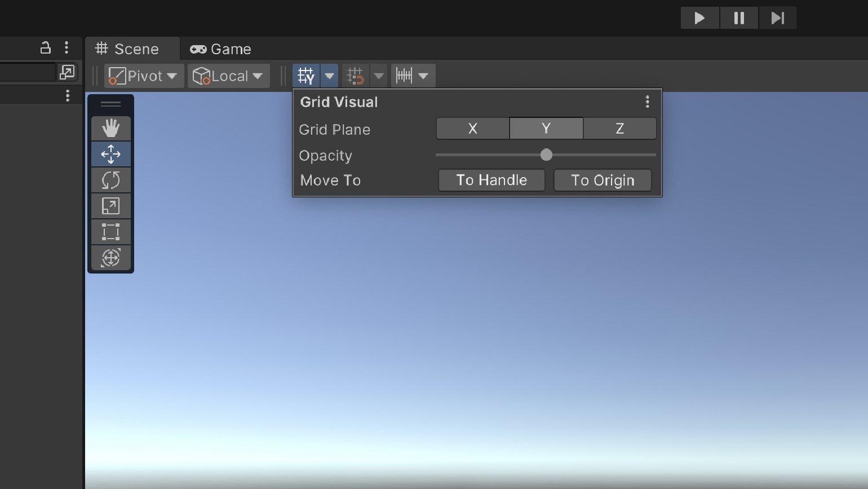This screenshot has width=868, height=489.
Task: Switch to the Game tab
Action: pos(220,49)
